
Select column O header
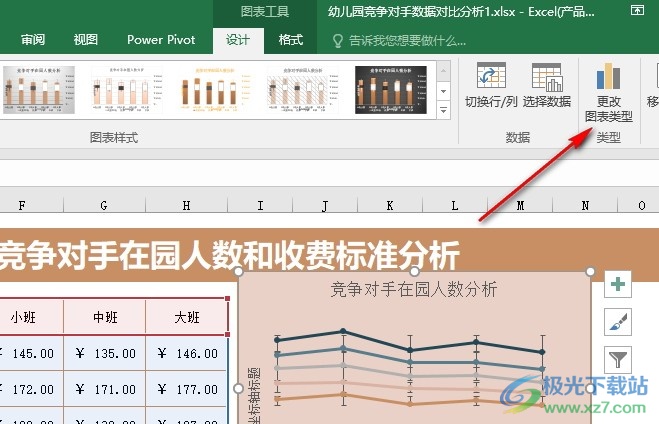[x=639, y=205]
